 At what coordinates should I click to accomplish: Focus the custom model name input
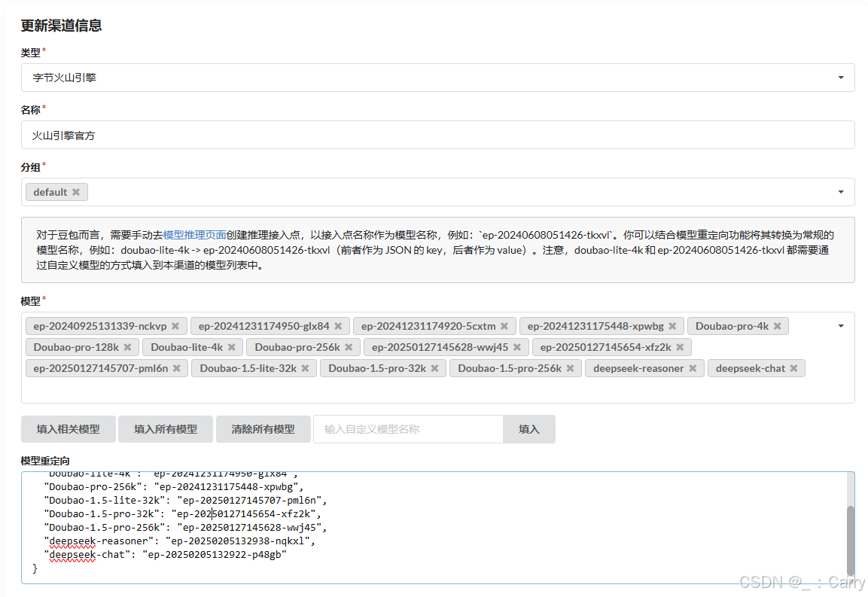click(x=409, y=429)
